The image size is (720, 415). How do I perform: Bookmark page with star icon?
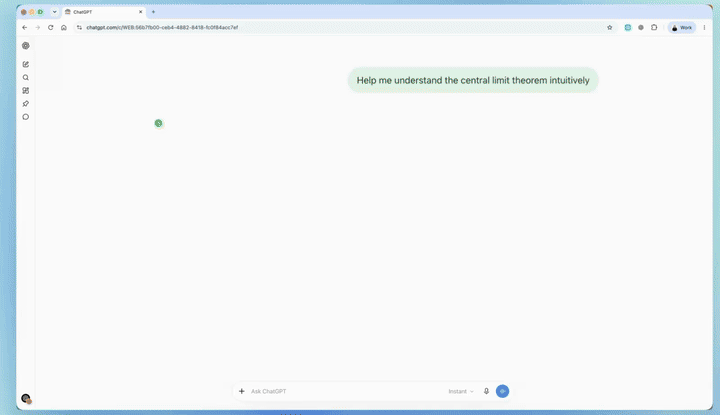coord(610,28)
